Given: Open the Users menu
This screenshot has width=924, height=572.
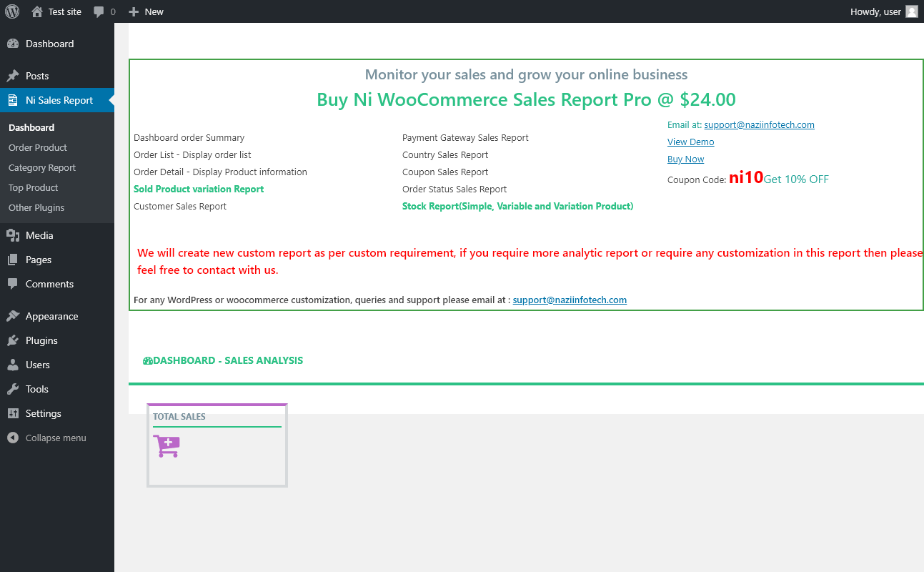Looking at the screenshot, I should coord(57,365).
